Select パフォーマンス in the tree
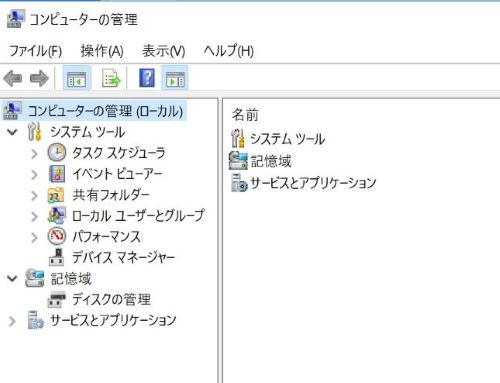Screen dimensions: 500x383 (x=106, y=236)
